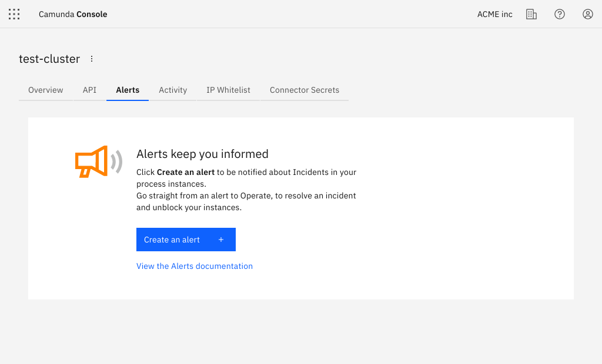Follow View the Alerts documentation link
Screen dimensions: 602x364
195,266
